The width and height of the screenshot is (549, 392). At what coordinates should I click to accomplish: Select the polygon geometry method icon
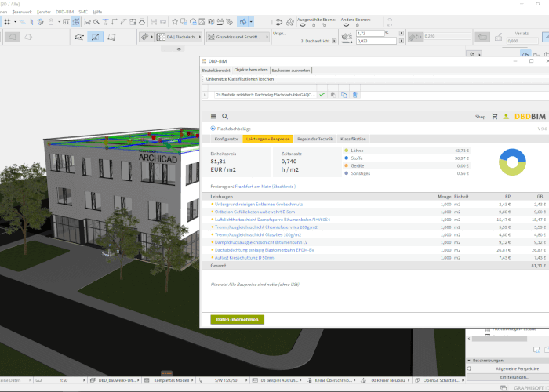(79, 37)
